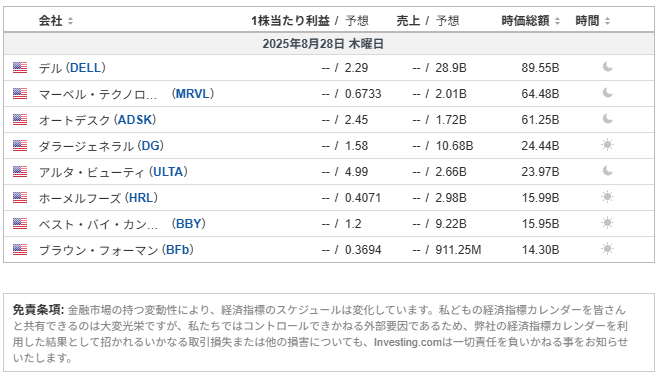Open the DELL ticker link
Screen dimensions: 668x382
(86, 68)
